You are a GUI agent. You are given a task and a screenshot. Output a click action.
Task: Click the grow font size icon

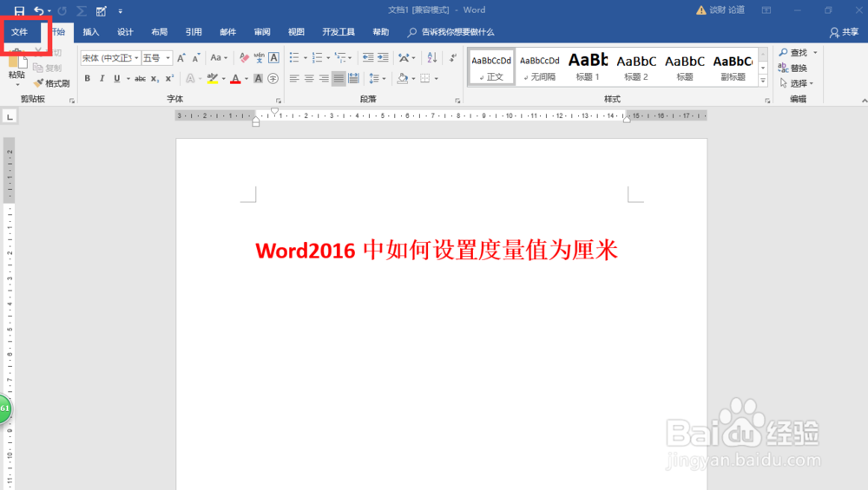(x=181, y=57)
